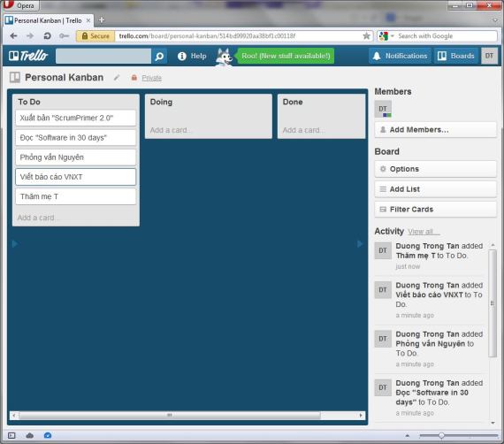Click the panel toggle icon in status bar
This screenshot has width=504, height=444.
pos(11,435)
